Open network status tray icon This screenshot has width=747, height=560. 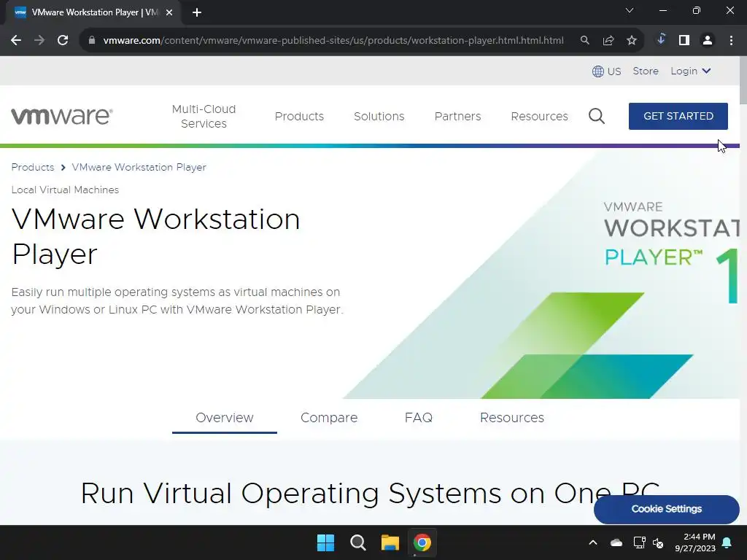pyautogui.click(x=639, y=542)
